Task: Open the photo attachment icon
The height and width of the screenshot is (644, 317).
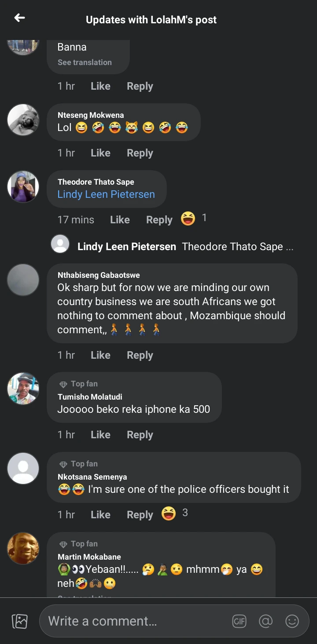Action: [20, 621]
